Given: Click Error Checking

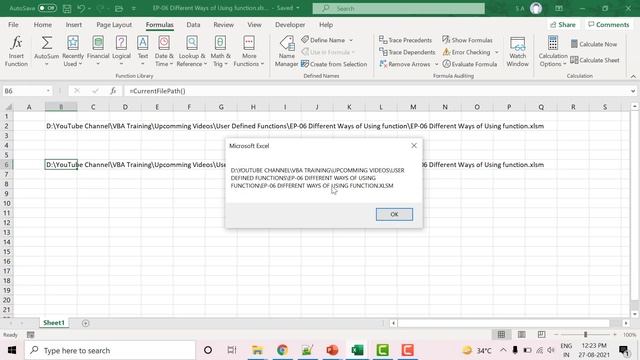Looking at the screenshot, I should click(x=467, y=52).
